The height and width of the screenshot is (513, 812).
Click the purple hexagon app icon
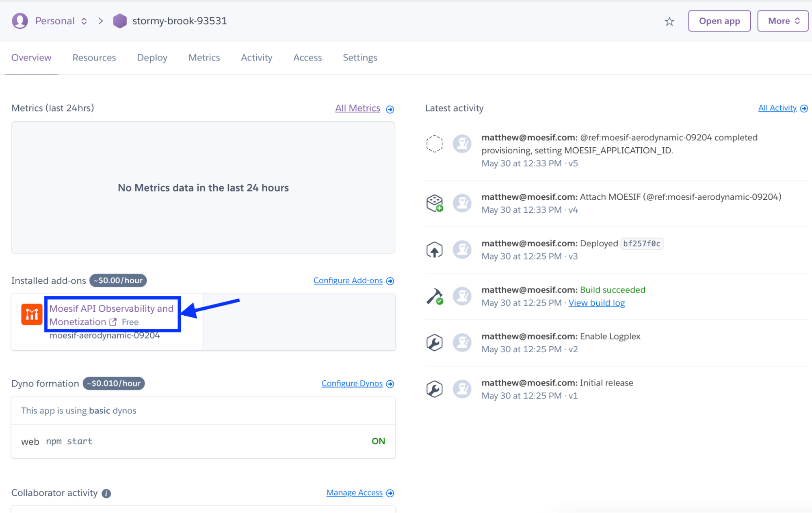click(119, 21)
